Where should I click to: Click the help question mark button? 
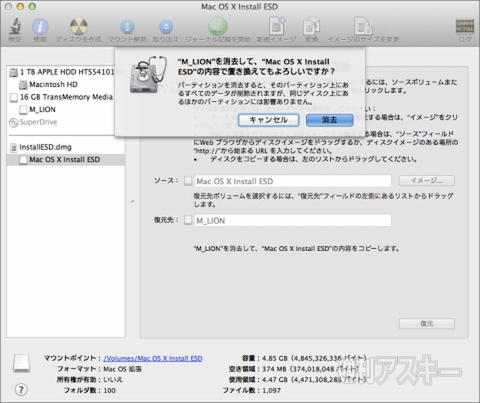click(21, 390)
